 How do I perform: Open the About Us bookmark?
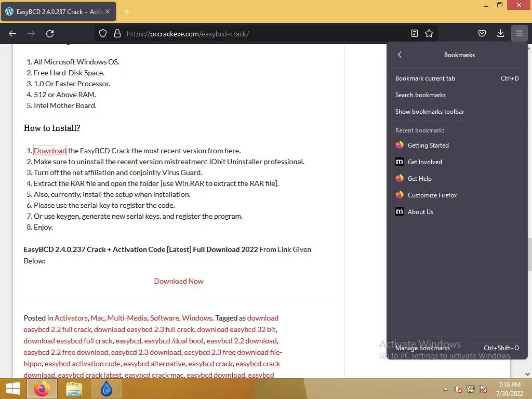tap(457, 212)
